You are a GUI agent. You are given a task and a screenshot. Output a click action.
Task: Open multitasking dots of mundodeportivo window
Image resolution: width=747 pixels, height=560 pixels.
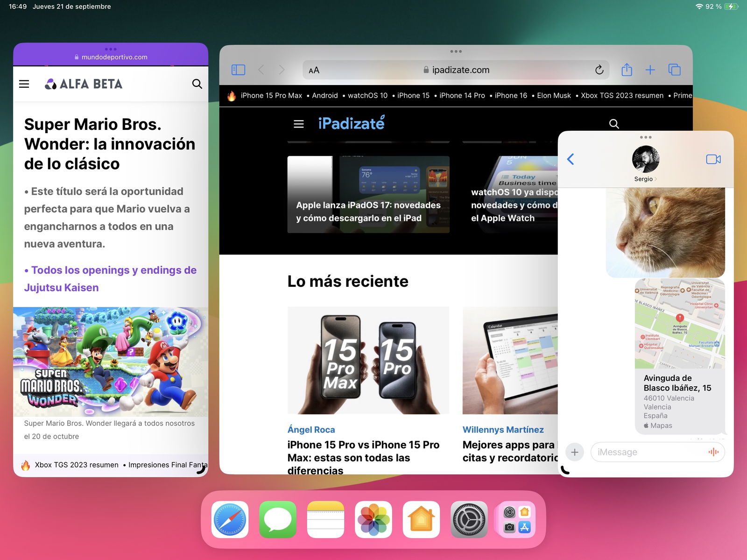point(111,49)
